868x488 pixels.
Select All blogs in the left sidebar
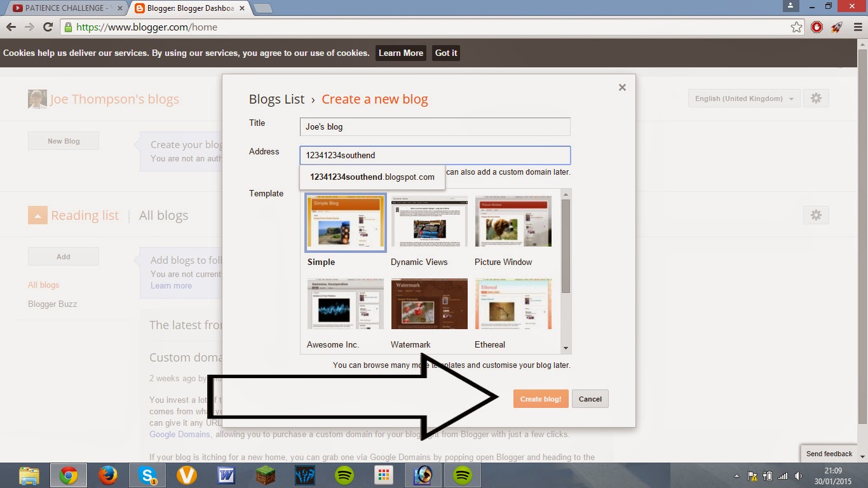43,285
